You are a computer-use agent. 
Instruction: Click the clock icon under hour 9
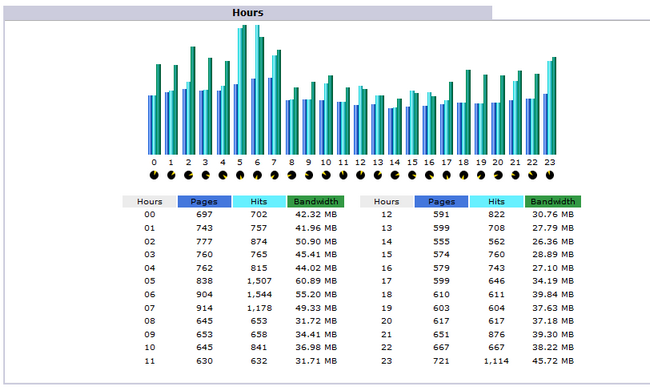click(309, 175)
